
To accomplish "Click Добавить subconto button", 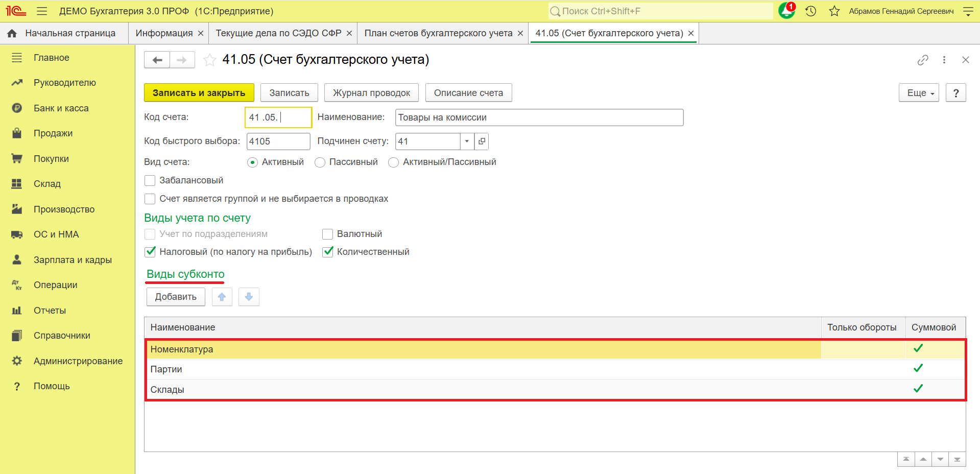I will (176, 297).
